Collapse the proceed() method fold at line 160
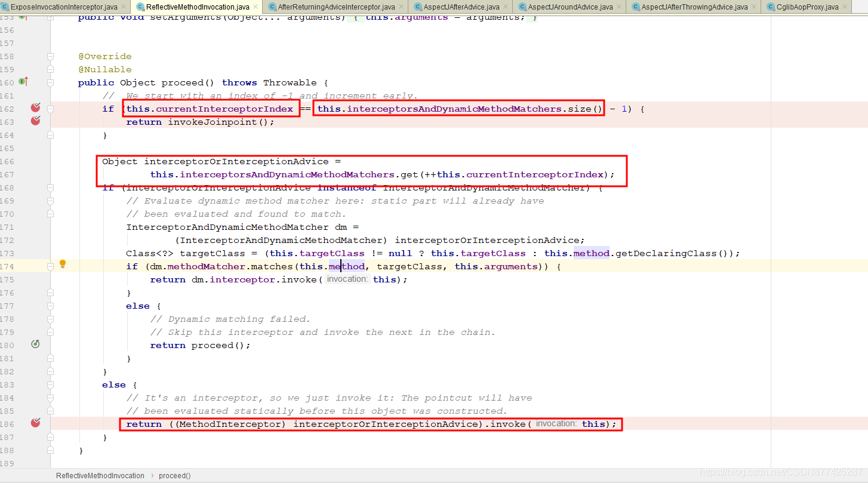The height and width of the screenshot is (483, 868). [x=51, y=83]
